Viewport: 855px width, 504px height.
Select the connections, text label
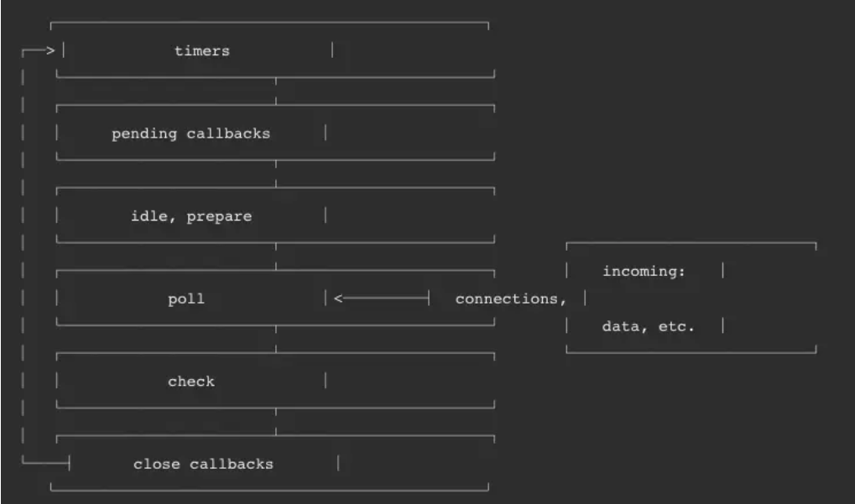[511, 299]
